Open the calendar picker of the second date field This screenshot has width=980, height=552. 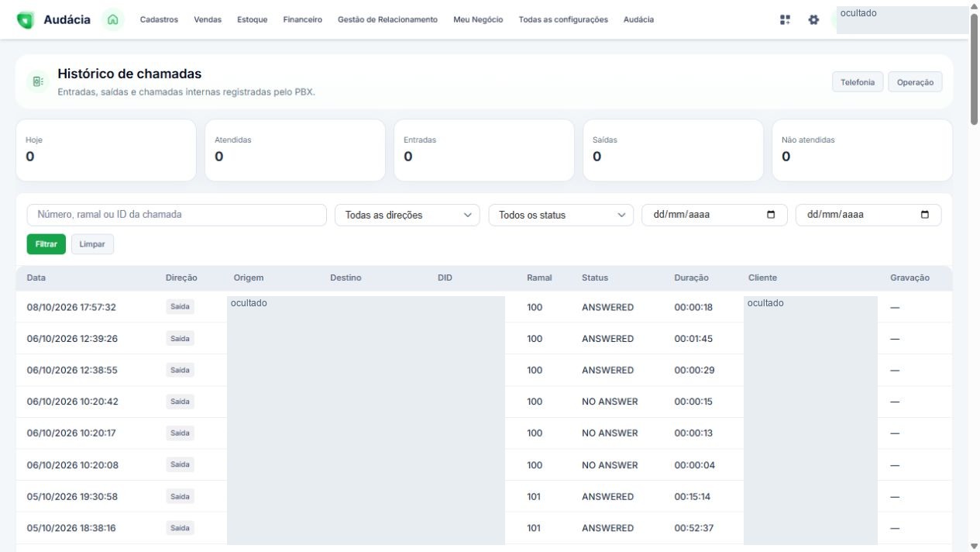click(925, 215)
